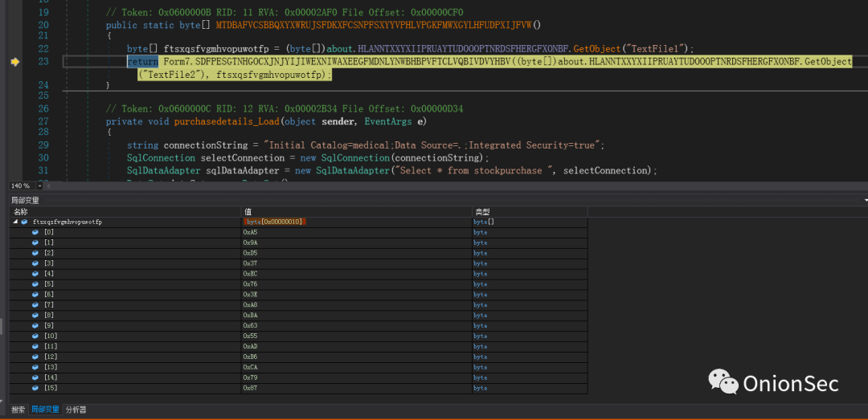Click the SqlDataAdapter type on line 31
Viewport: 868px width, 420px height.
pyautogui.click(x=164, y=170)
